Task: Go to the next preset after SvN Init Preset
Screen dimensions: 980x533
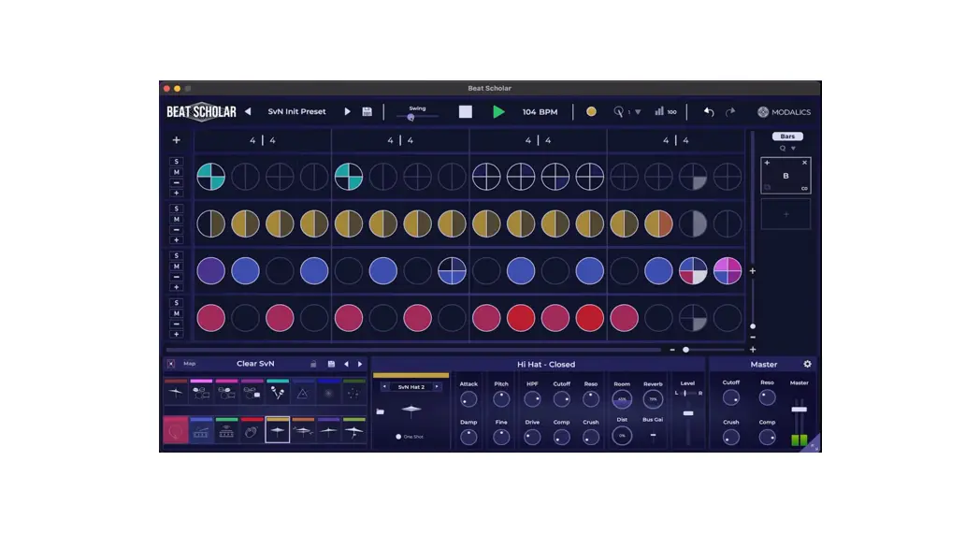Action: (x=348, y=111)
